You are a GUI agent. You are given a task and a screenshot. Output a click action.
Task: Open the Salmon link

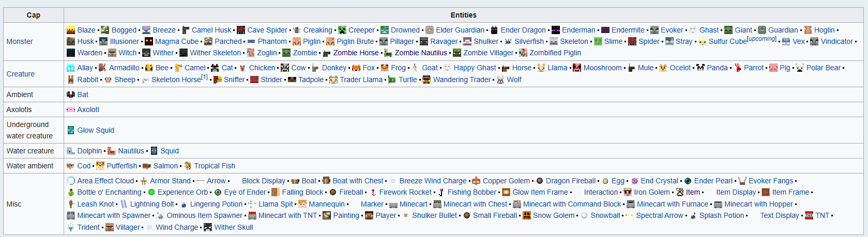click(x=165, y=166)
